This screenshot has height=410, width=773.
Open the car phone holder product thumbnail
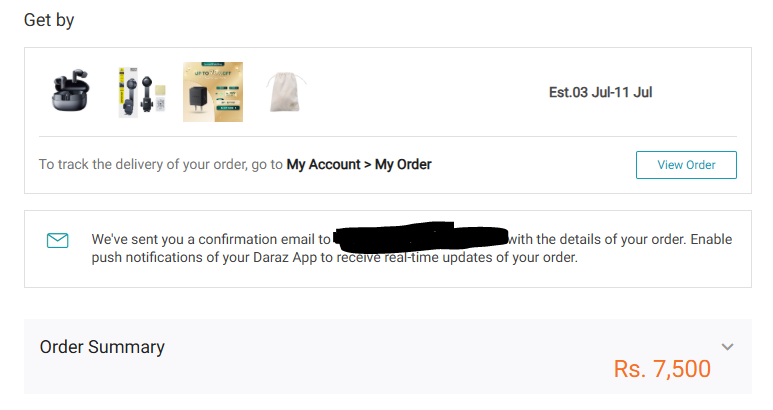click(x=141, y=92)
